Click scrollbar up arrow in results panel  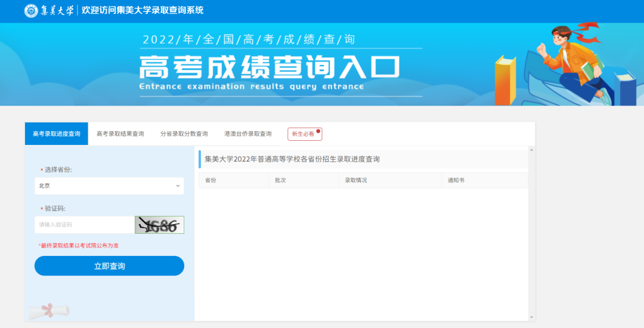point(531,150)
